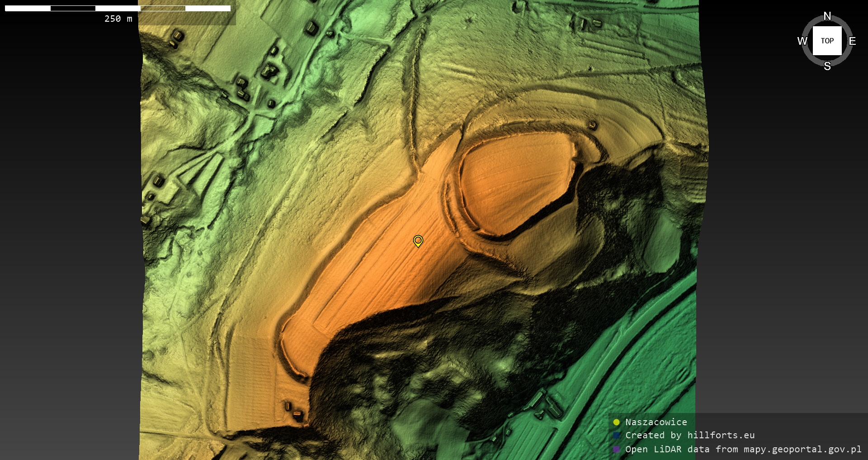
Task: Click the yellow dot beside Naszacowice in legend
Action: [616, 422]
